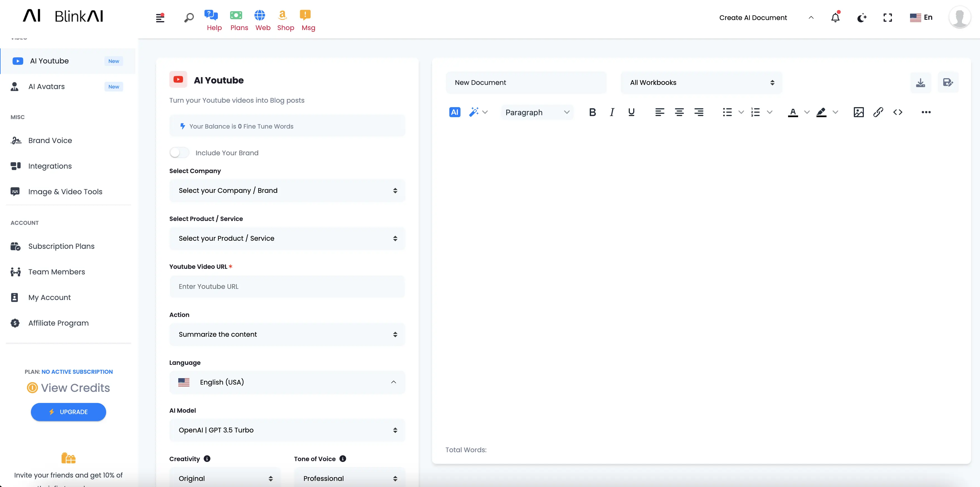The width and height of the screenshot is (980, 487).
Task: Click the insert link icon
Action: click(x=878, y=112)
